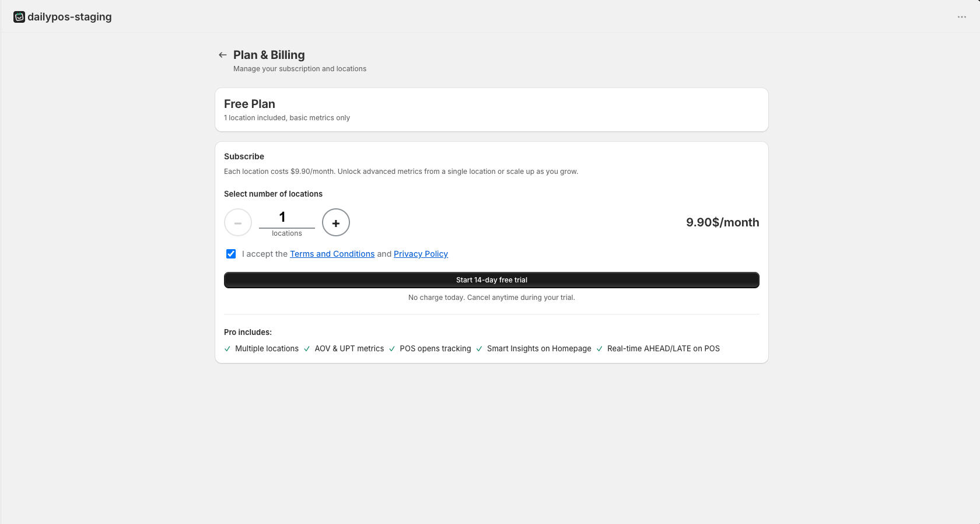Click the 9.90$/month price text

[x=723, y=222]
